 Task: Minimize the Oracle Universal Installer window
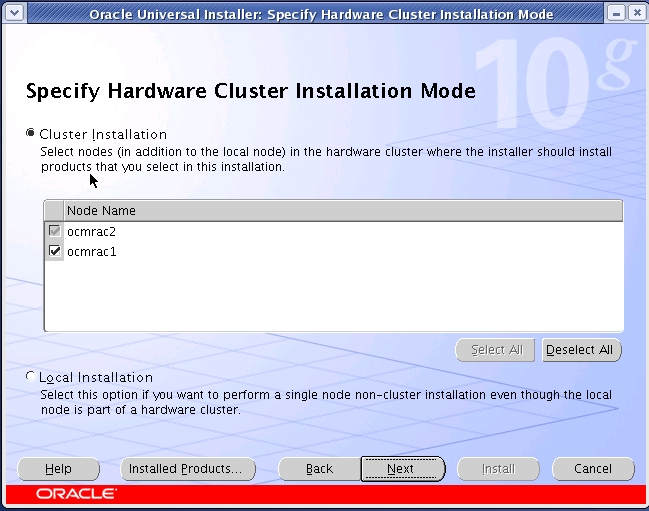pos(616,13)
